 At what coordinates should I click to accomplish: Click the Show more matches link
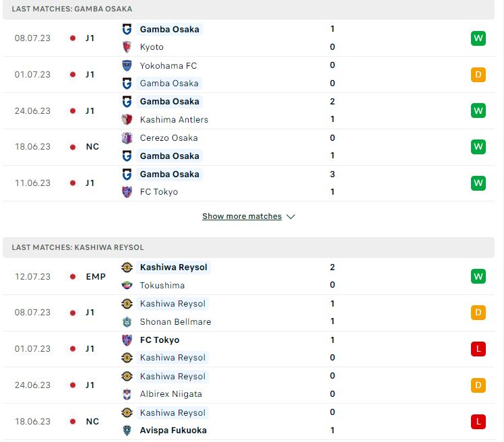click(242, 216)
